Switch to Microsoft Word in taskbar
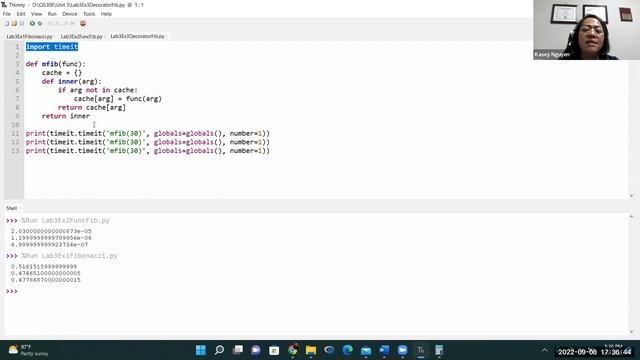Image resolution: width=640 pixels, height=360 pixels. 384,350
